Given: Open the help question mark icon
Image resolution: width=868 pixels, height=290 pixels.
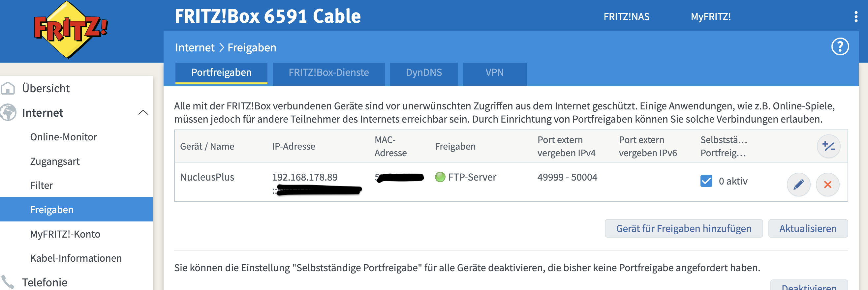Looking at the screenshot, I should coord(840,47).
